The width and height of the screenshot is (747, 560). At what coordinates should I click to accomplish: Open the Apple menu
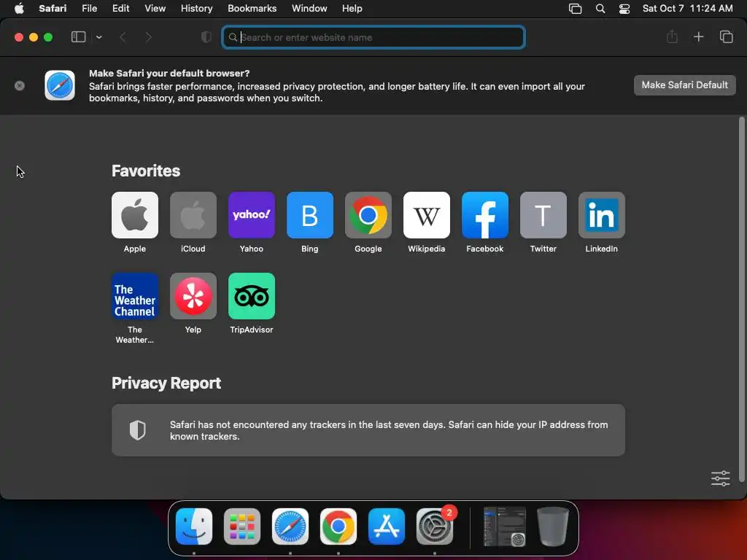click(19, 9)
